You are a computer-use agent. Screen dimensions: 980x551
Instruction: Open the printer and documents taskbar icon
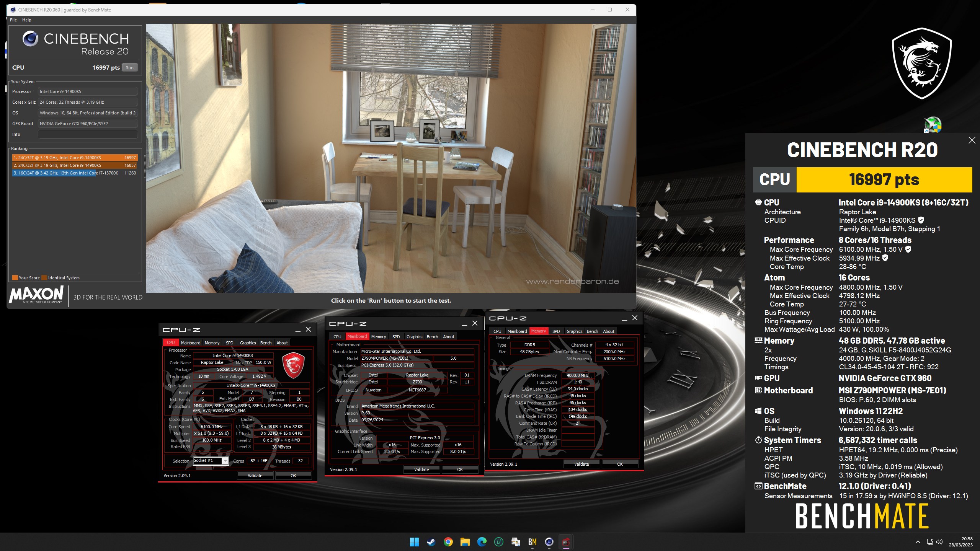(515, 542)
